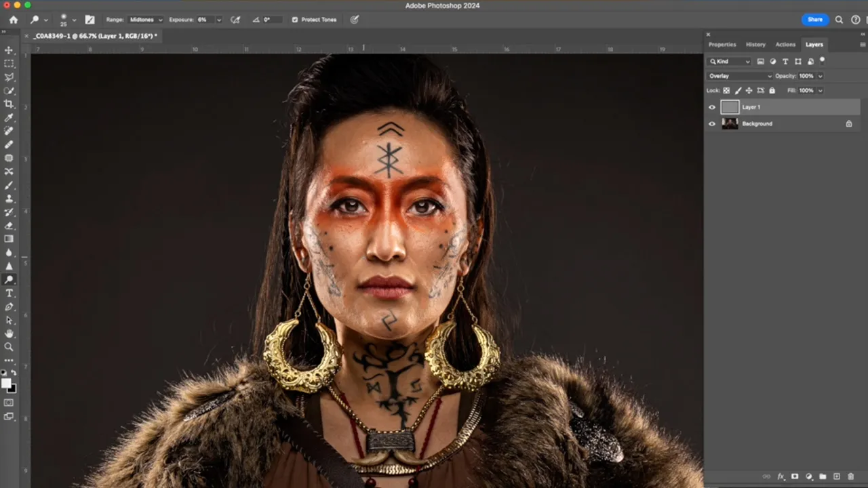Open the Properties tab

click(722, 45)
